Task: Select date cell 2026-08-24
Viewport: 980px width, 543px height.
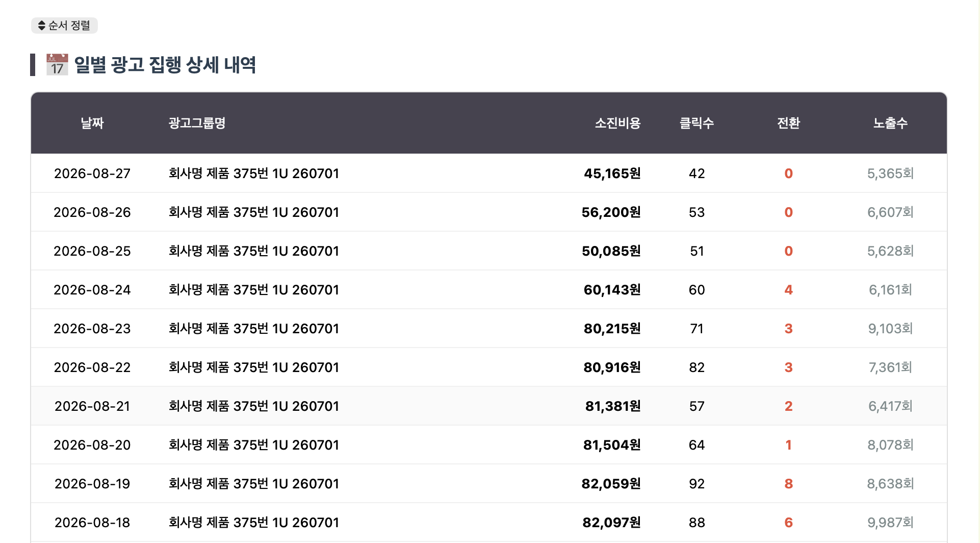Action: [x=92, y=290]
